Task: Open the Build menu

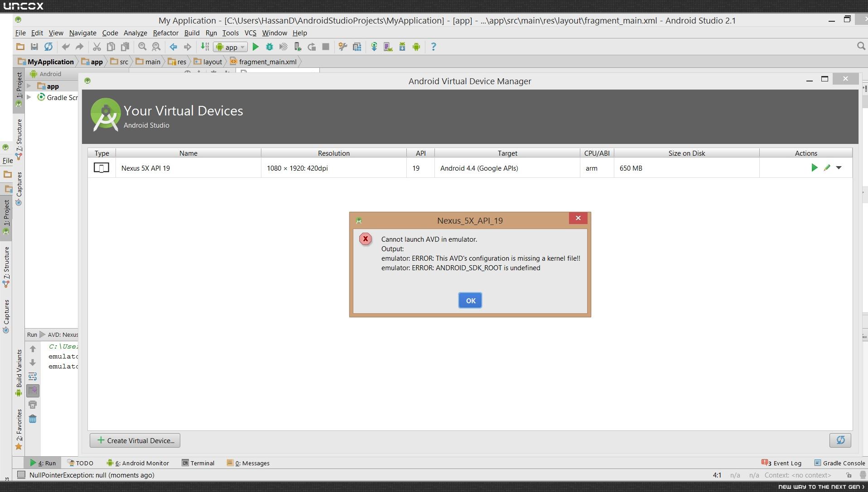Action: 192,33
